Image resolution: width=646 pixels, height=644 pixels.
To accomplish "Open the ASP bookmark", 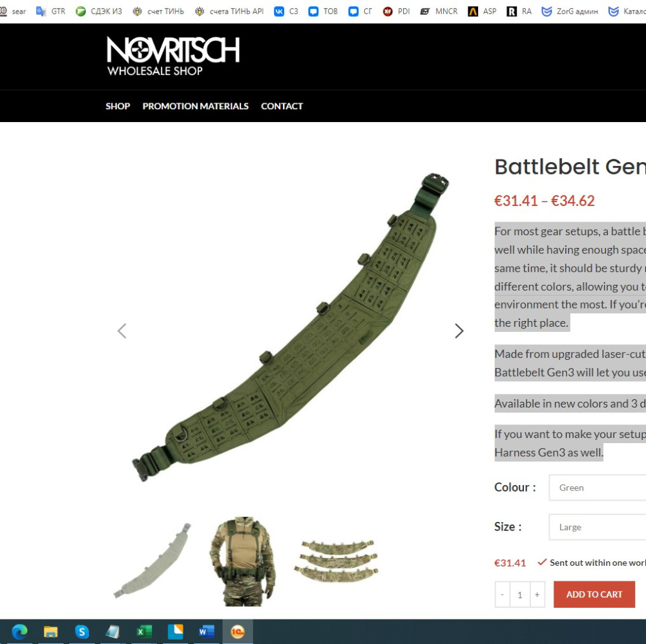I will [x=483, y=11].
